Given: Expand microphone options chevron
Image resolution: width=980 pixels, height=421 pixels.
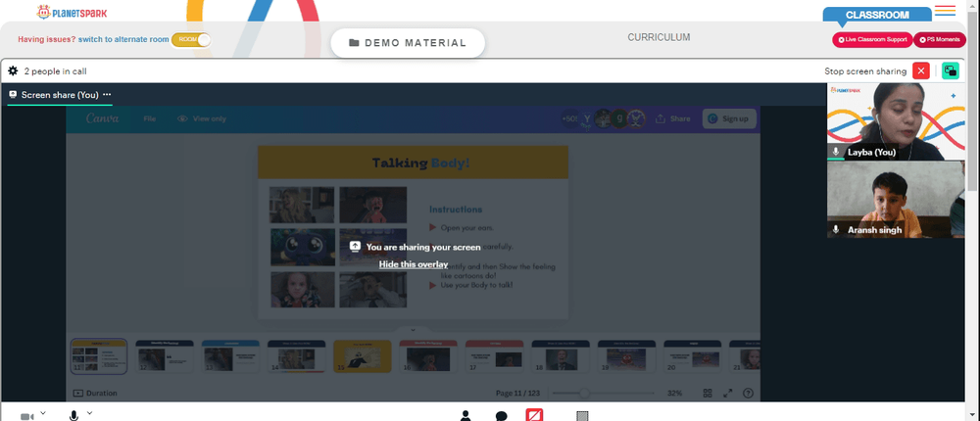Looking at the screenshot, I should (89, 413).
